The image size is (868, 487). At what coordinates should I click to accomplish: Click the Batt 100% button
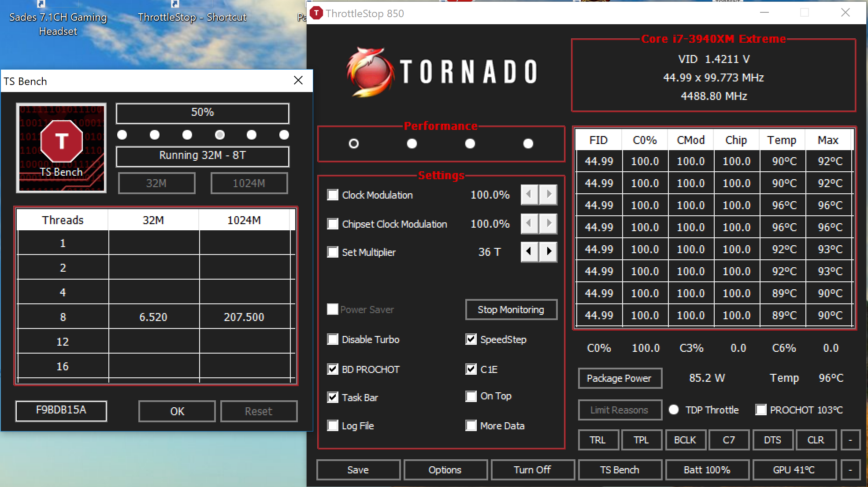click(707, 470)
